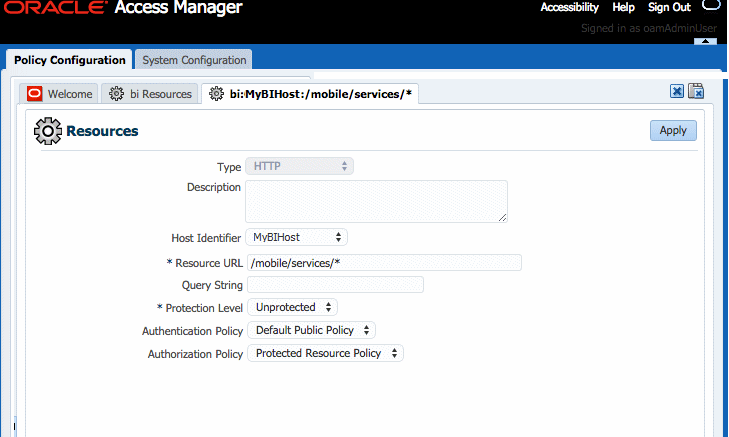Switch to Policy Configuration tab
729x437 pixels.
pyautogui.click(x=69, y=60)
